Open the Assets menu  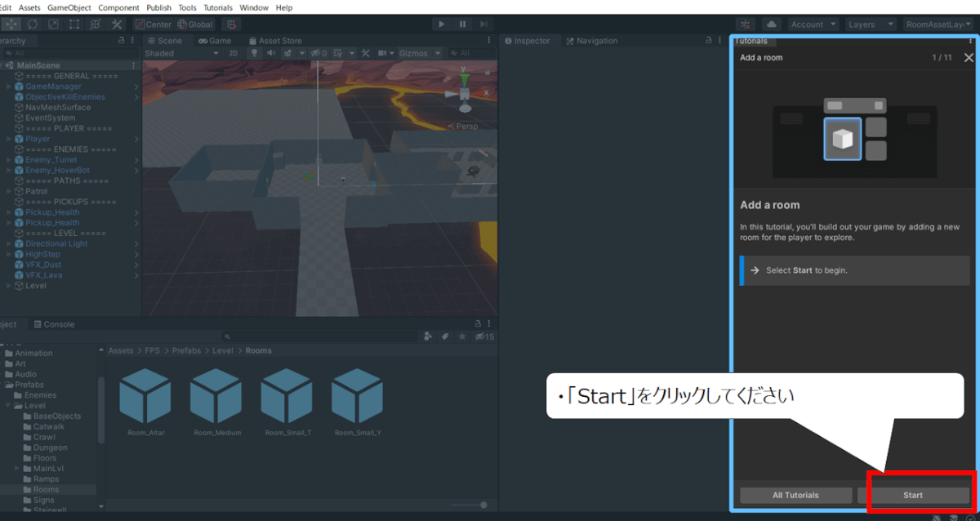coord(29,7)
